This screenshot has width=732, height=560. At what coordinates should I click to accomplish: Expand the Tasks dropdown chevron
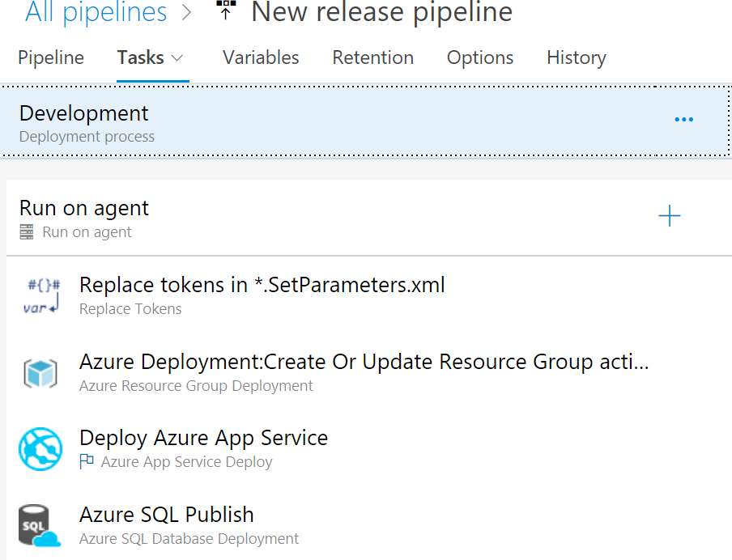coord(177,58)
